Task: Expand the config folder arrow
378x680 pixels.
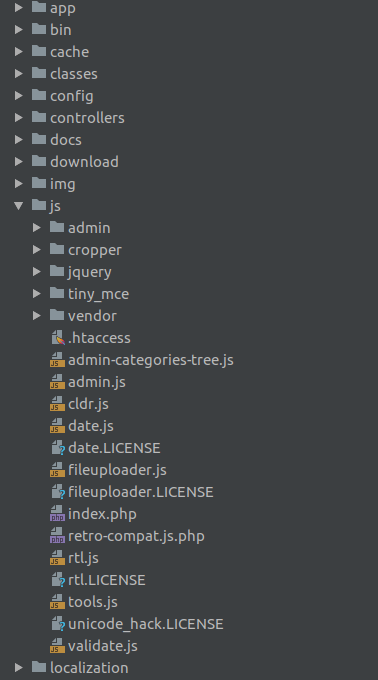Action: [x=19, y=95]
